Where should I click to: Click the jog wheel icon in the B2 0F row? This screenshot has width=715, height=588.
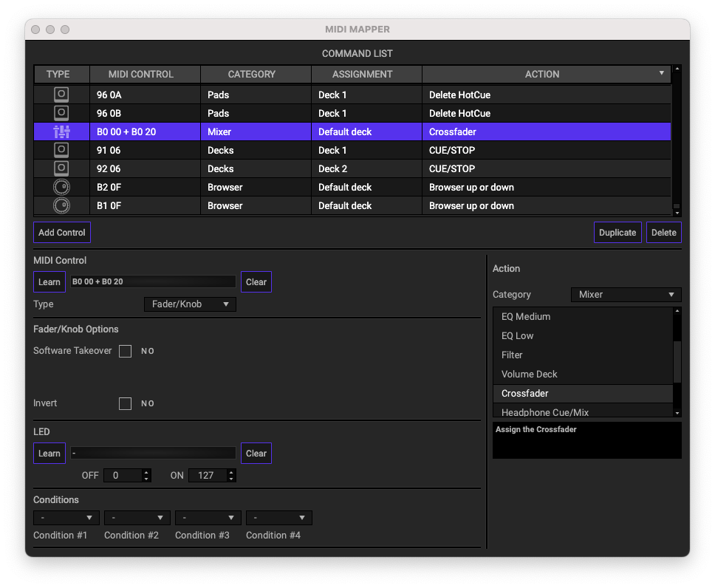click(61, 187)
